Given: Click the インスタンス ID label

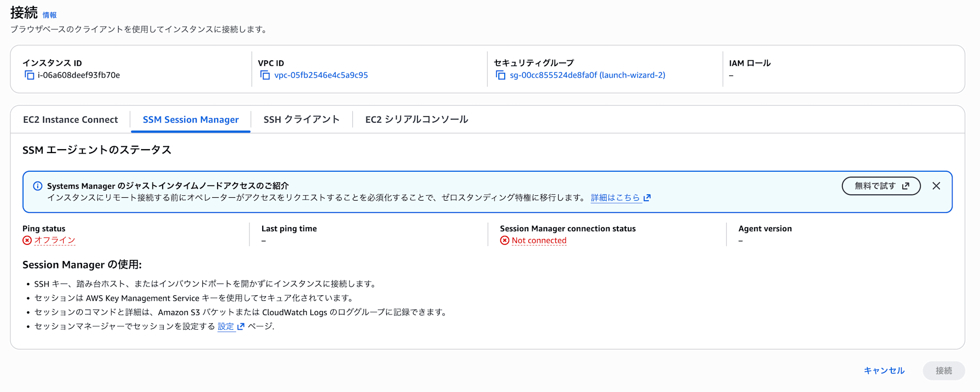Looking at the screenshot, I should click(52, 63).
